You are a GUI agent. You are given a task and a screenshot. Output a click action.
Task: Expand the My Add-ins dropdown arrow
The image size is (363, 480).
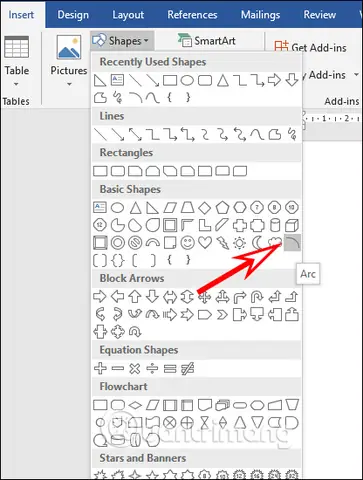coord(356,75)
